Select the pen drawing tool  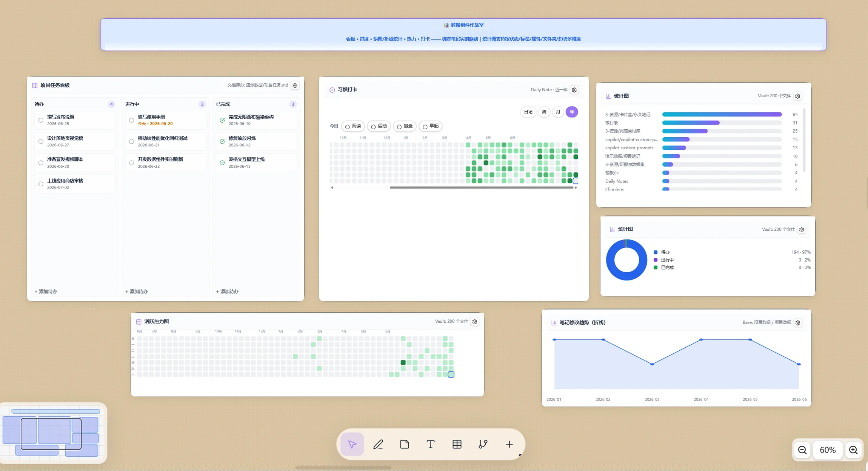378,444
